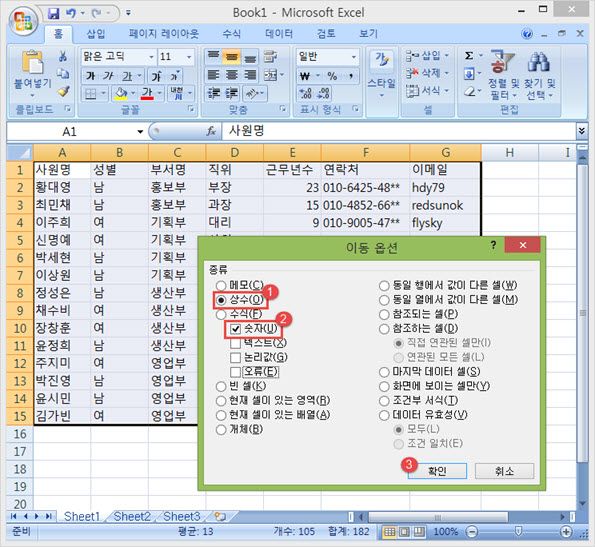Select 조건부 서식(T) radio option
This screenshot has width=595, height=547.
(x=384, y=401)
